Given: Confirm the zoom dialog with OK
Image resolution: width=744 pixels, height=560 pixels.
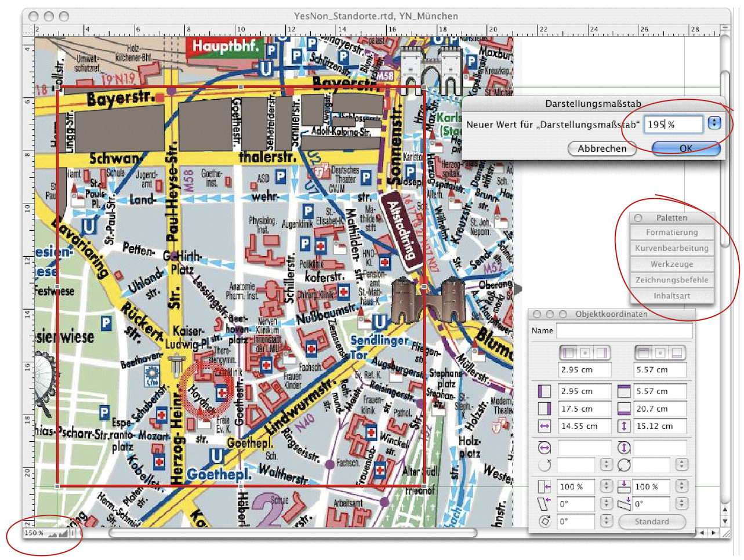Looking at the screenshot, I should coord(685,148).
